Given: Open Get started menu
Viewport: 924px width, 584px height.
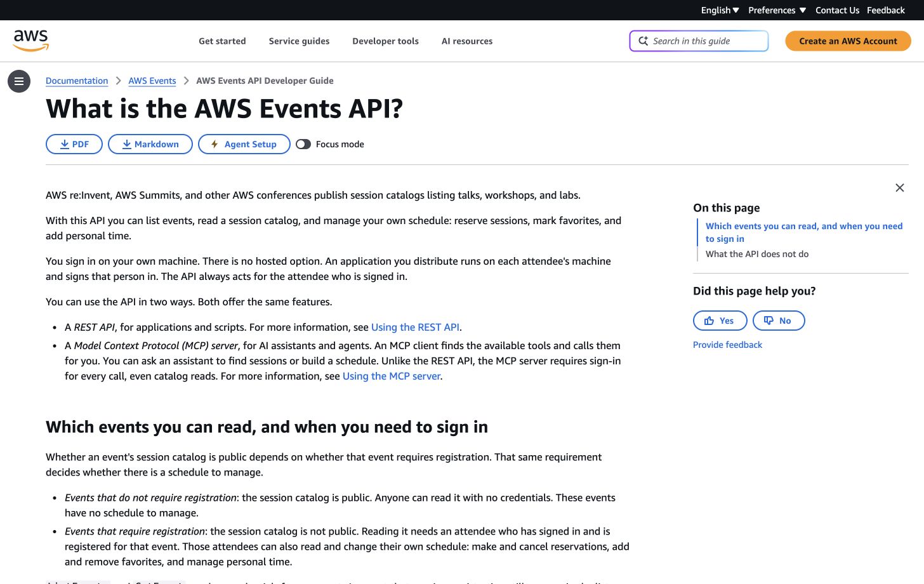Looking at the screenshot, I should tap(222, 41).
